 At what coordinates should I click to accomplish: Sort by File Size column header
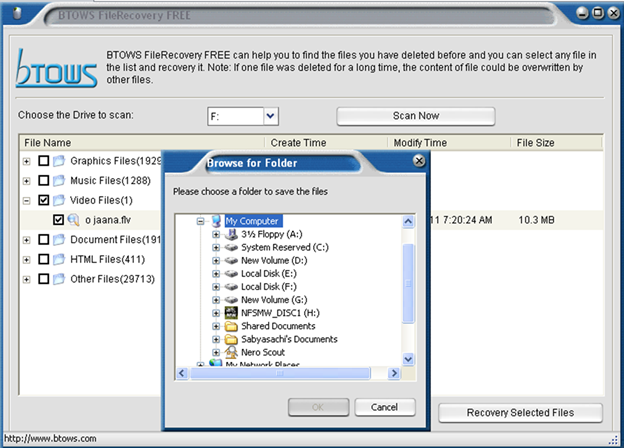(557, 143)
